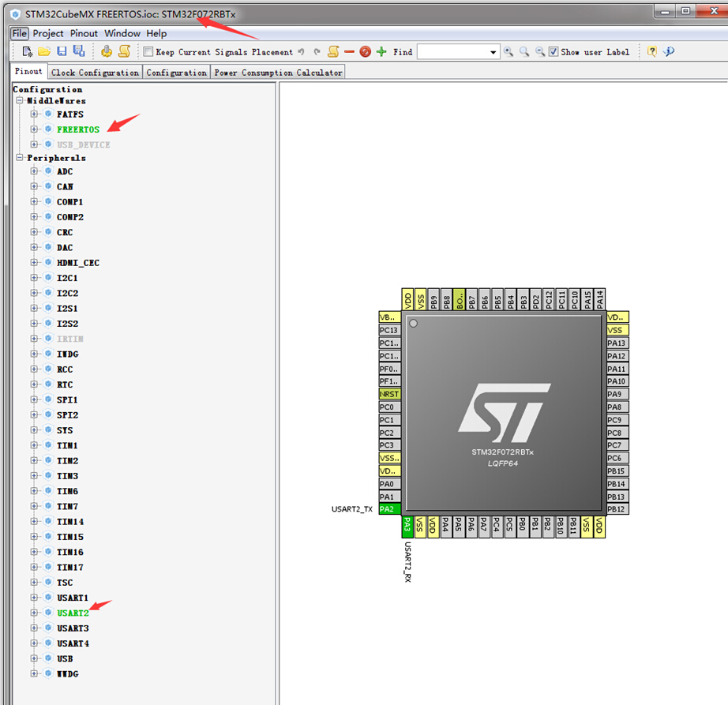The width and height of the screenshot is (728, 705).
Task: Click the red circle clear pinouts icon
Action: pyautogui.click(x=366, y=51)
